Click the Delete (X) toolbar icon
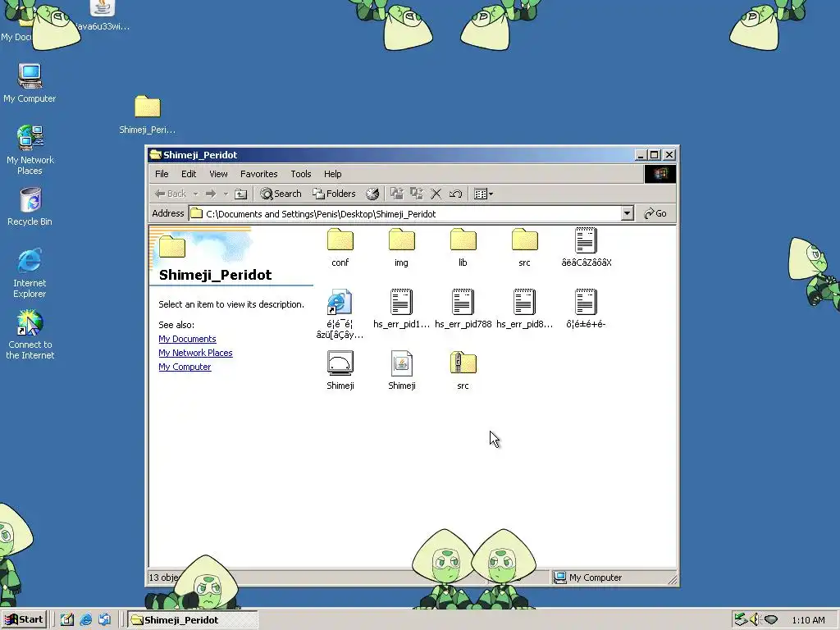Viewport: 840px width, 630px height. [436, 194]
